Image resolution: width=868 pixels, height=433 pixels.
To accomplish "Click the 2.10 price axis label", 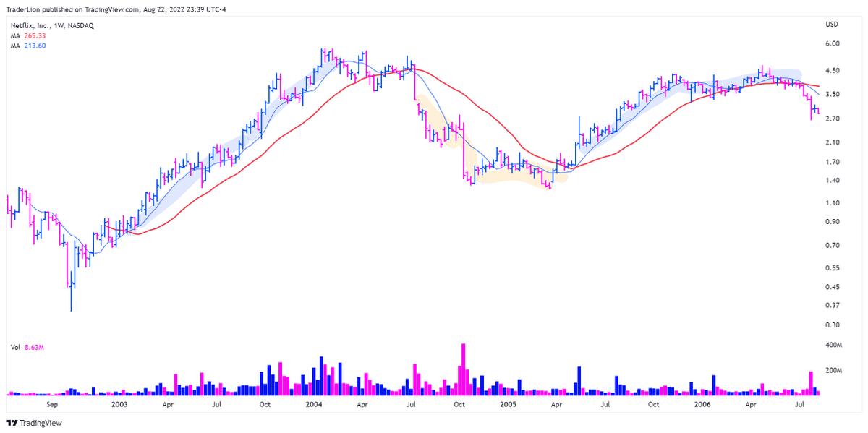I will point(832,142).
